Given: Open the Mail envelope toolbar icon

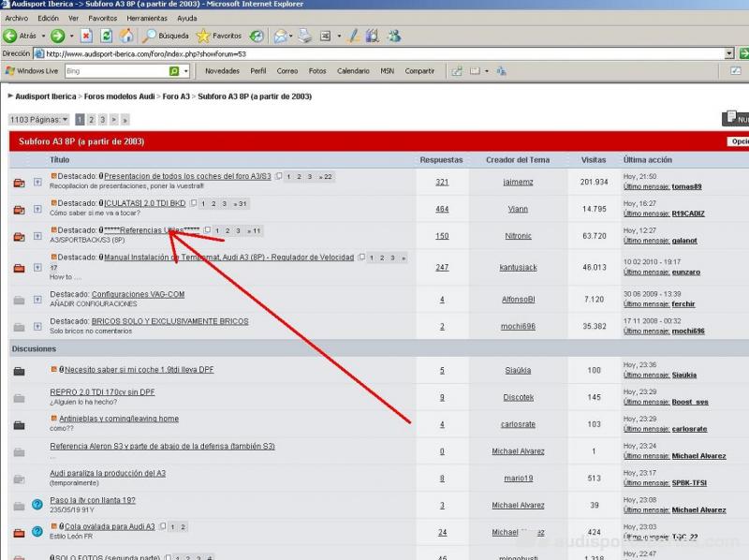Looking at the screenshot, I should pos(281,36).
